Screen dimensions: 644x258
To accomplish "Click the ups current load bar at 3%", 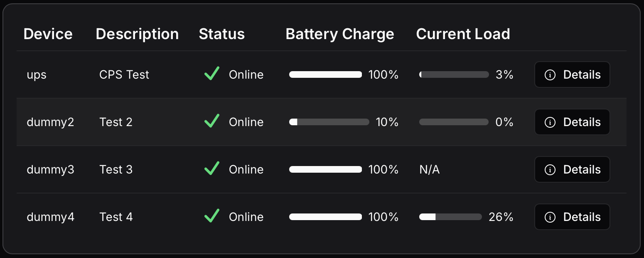I will 454,74.
